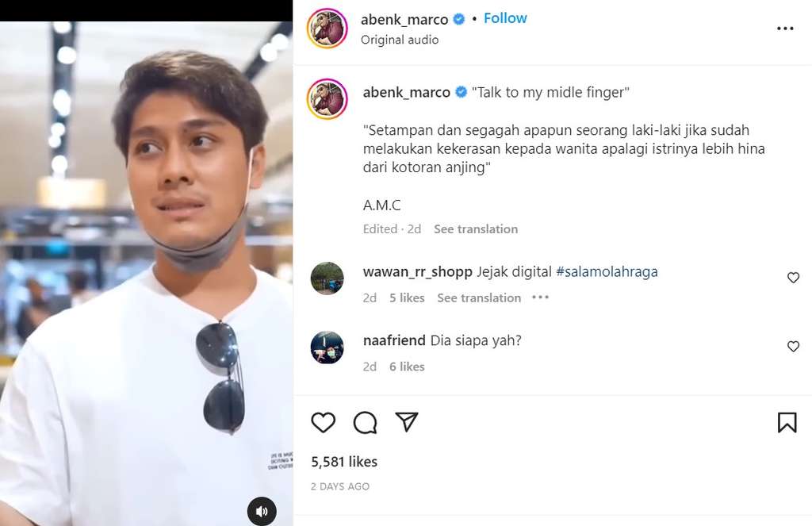Open abenk_marco caption avatar
This screenshot has height=526, width=812.
327,99
